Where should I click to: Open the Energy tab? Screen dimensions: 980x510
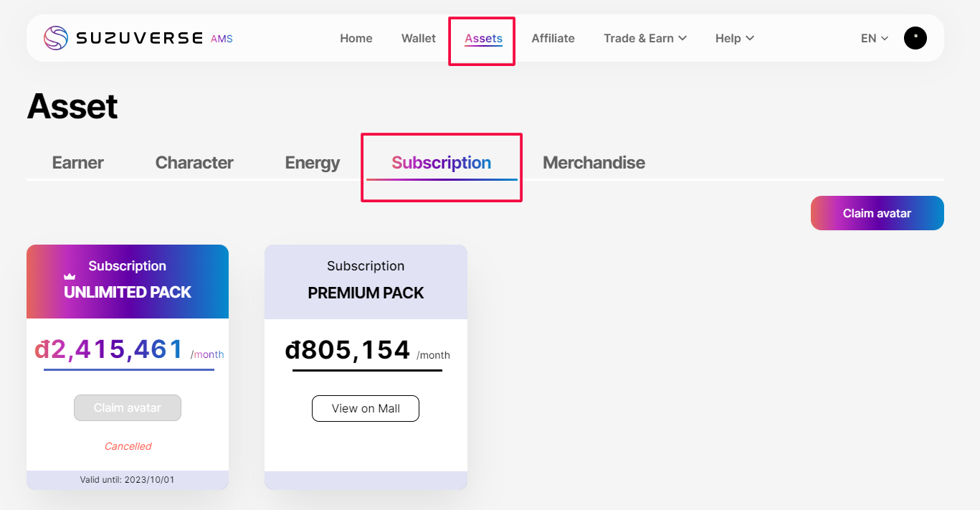pos(313,163)
